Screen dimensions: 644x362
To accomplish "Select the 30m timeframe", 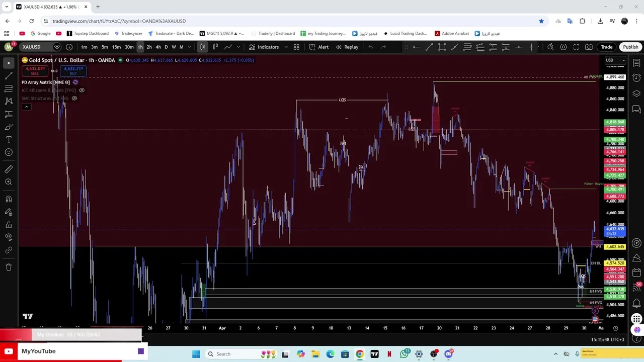I will click(x=129, y=47).
